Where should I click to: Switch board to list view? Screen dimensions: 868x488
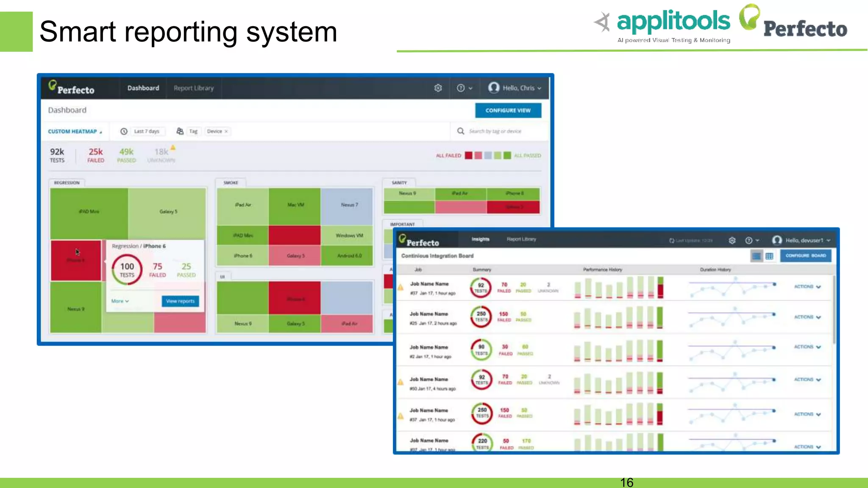[756, 256]
